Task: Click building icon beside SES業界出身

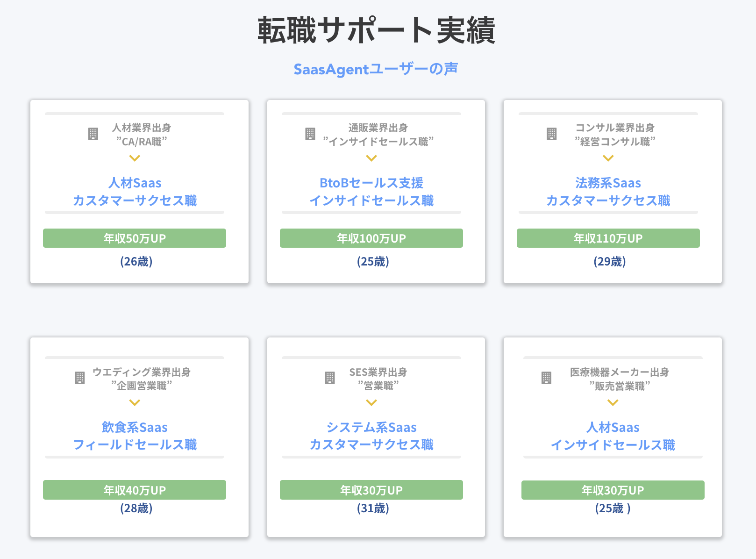Action: coord(330,378)
